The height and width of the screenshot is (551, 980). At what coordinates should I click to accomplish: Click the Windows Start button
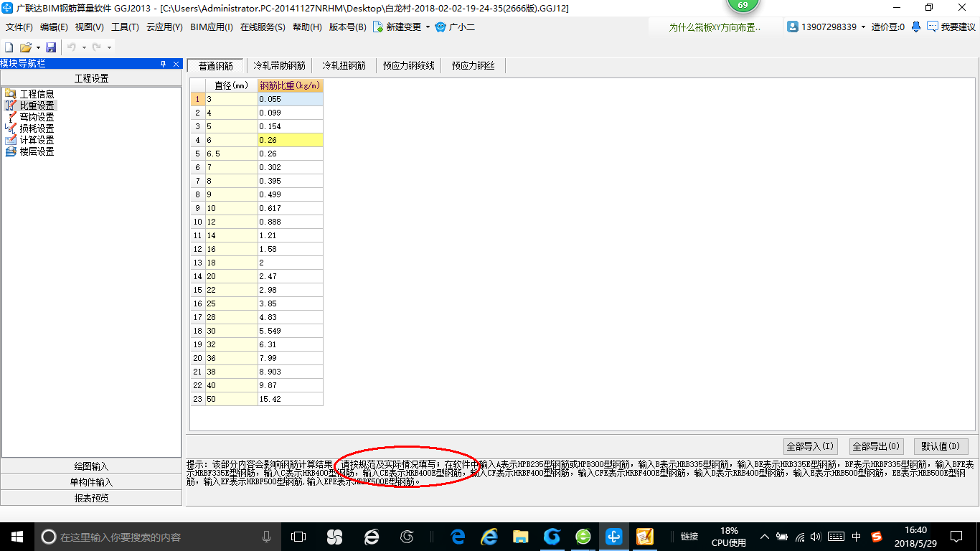click(x=17, y=537)
